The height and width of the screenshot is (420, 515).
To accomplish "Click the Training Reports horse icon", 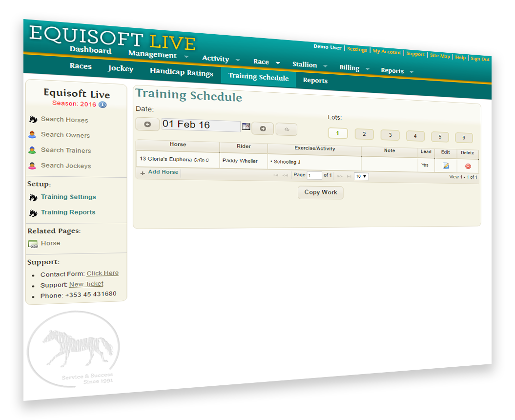I will [x=33, y=213].
